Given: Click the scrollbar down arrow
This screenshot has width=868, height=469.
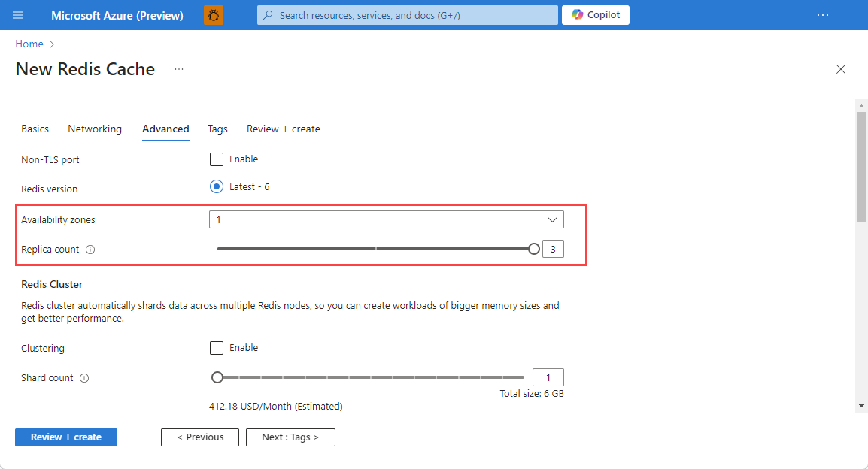Looking at the screenshot, I should (861, 406).
